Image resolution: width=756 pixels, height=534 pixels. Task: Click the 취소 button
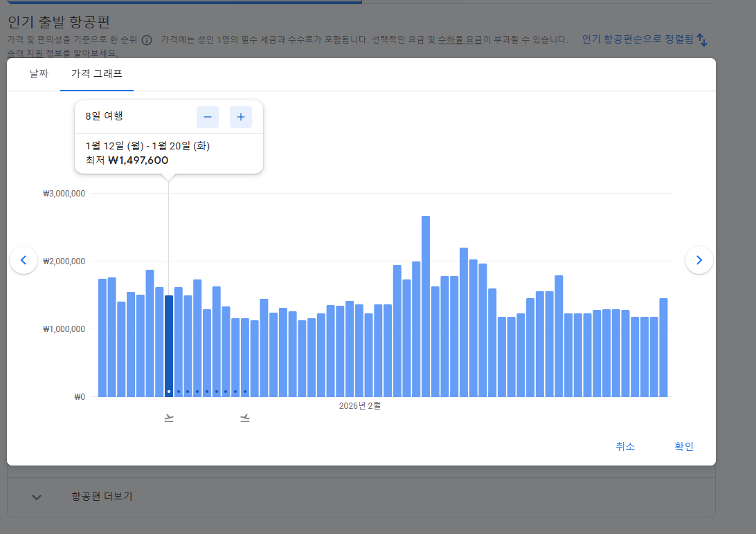625,446
